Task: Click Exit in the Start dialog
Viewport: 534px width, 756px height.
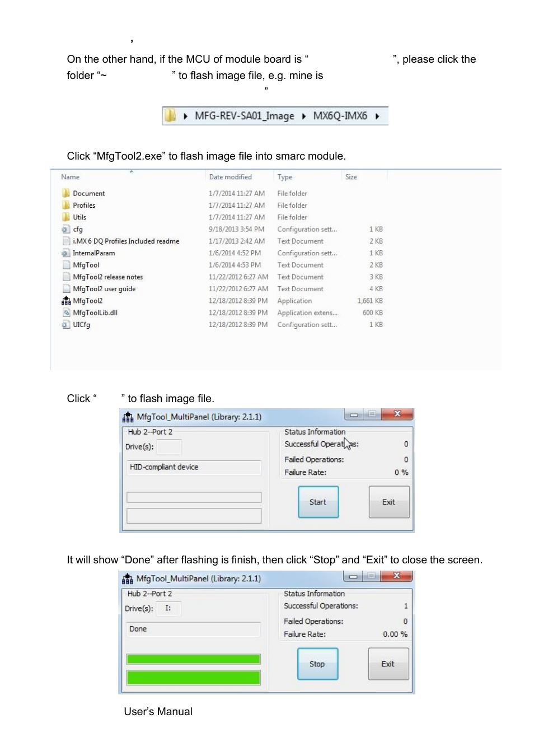Action: 389,502
